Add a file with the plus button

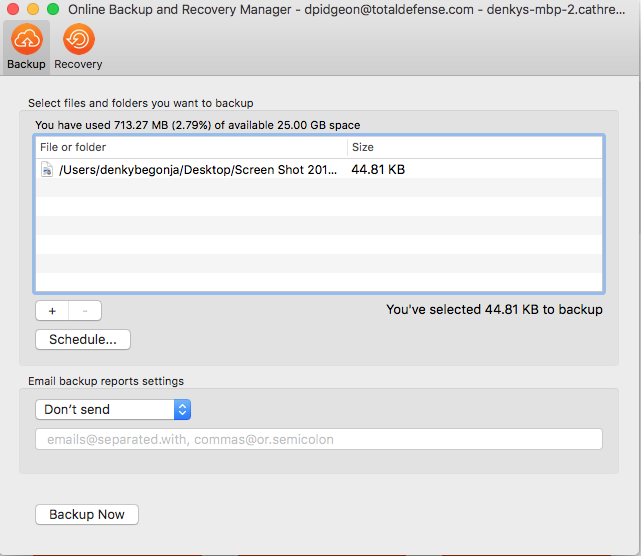point(52,311)
